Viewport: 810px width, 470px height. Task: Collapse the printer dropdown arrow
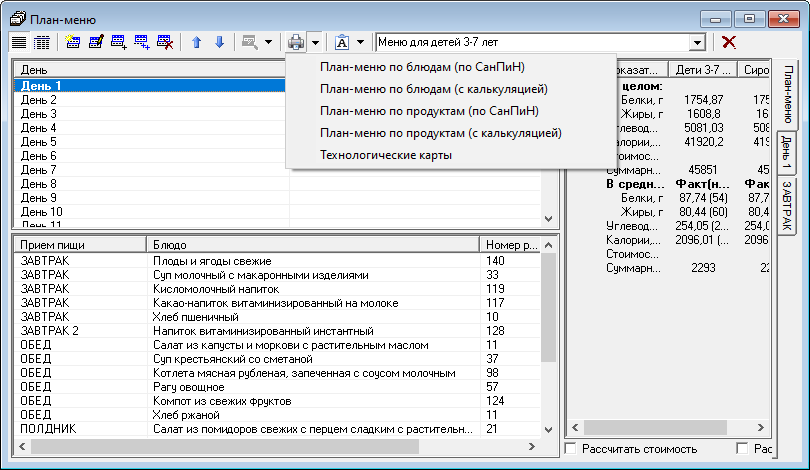click(315, 42)
